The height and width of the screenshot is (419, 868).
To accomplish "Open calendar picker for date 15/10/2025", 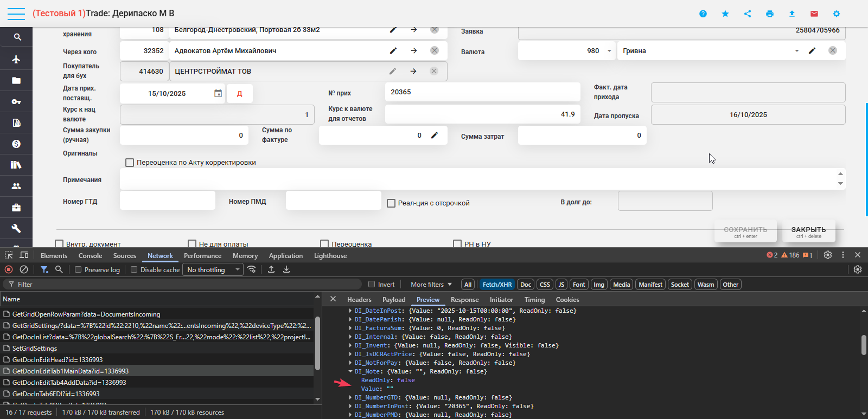I will pyautogui.click(x=218, y=93).
